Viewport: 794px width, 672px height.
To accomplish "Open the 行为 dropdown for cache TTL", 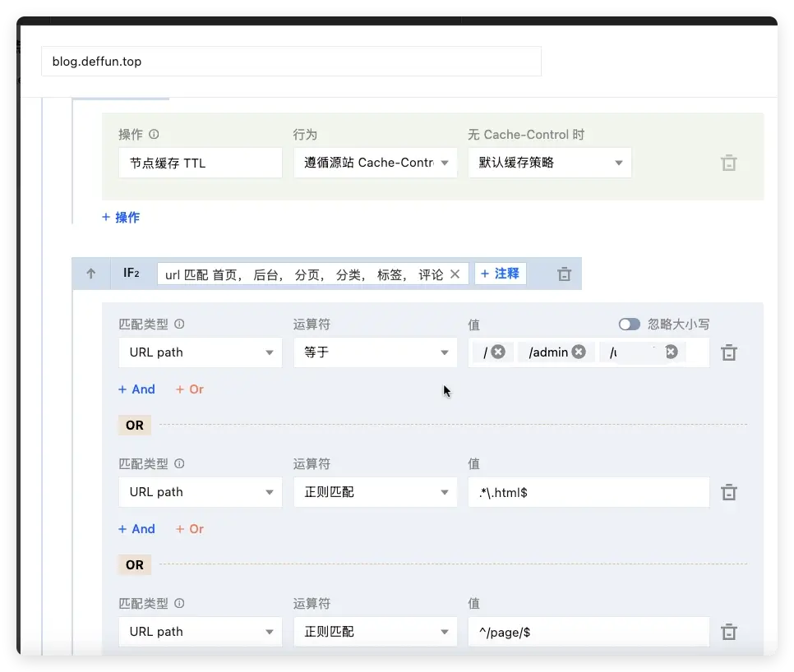I will tap(375, 163).
